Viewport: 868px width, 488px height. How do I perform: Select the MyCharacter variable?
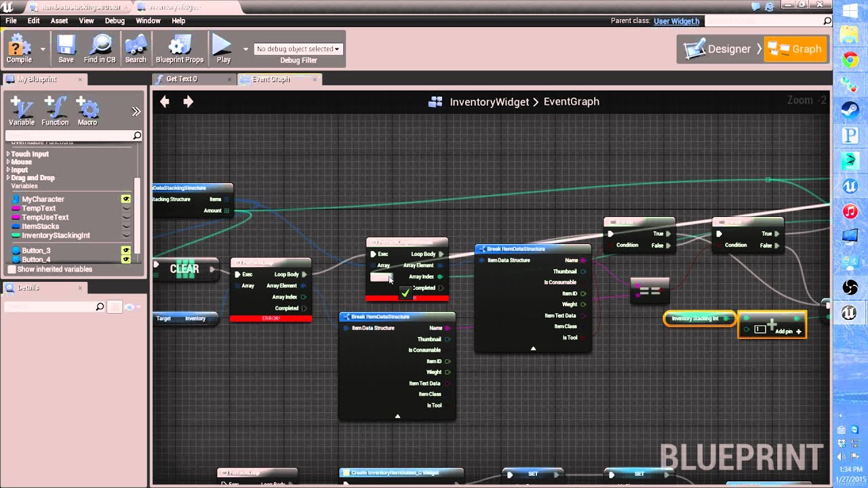pyautogui.click(x=43, y=199)
